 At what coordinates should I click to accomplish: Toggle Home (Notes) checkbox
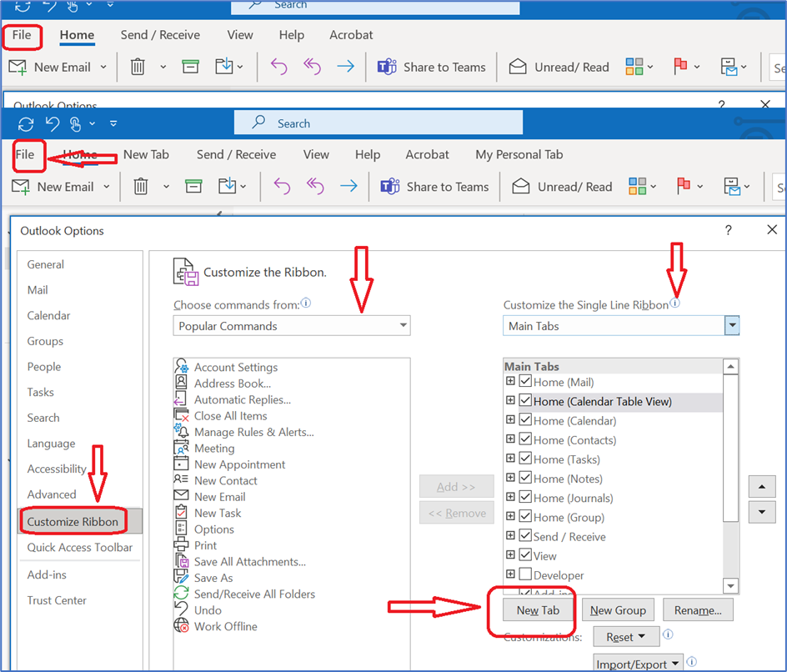525,478
